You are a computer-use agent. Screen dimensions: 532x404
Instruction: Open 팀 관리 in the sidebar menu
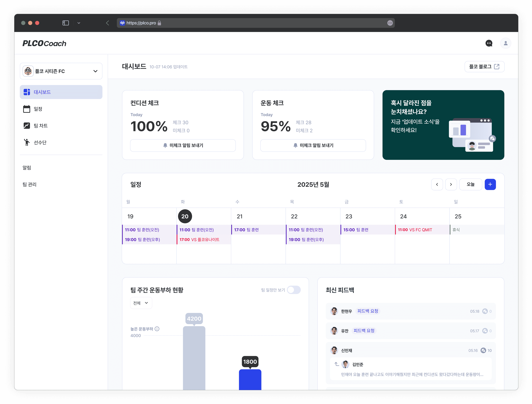point(29,184)
